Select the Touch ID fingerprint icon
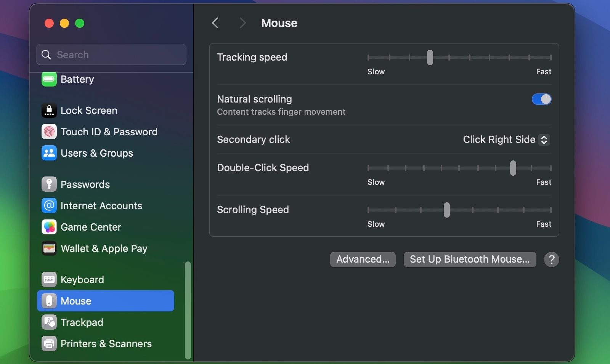610x364 pixels. click(49, 132)
